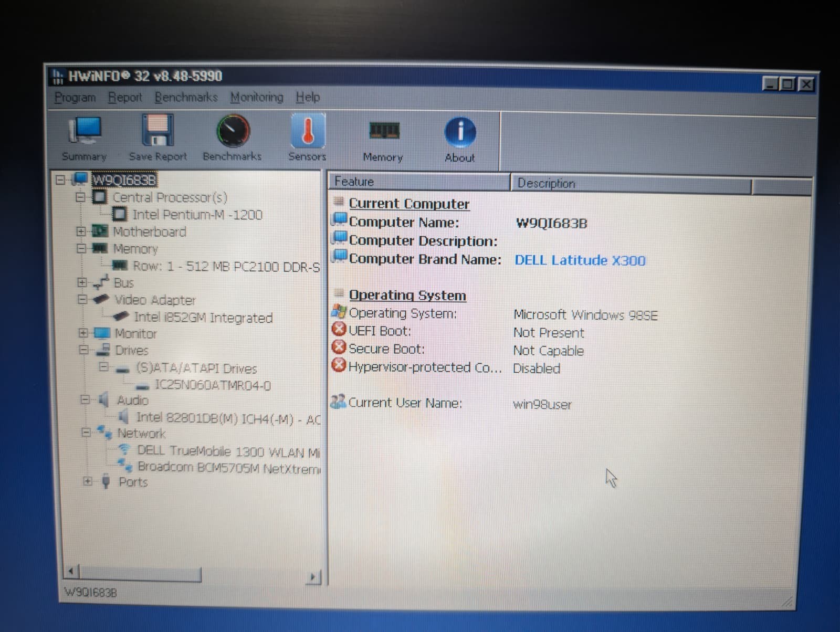The image size is (840, 632).
Task: Click the Drives tree node icon
Action: click(103, 350)
